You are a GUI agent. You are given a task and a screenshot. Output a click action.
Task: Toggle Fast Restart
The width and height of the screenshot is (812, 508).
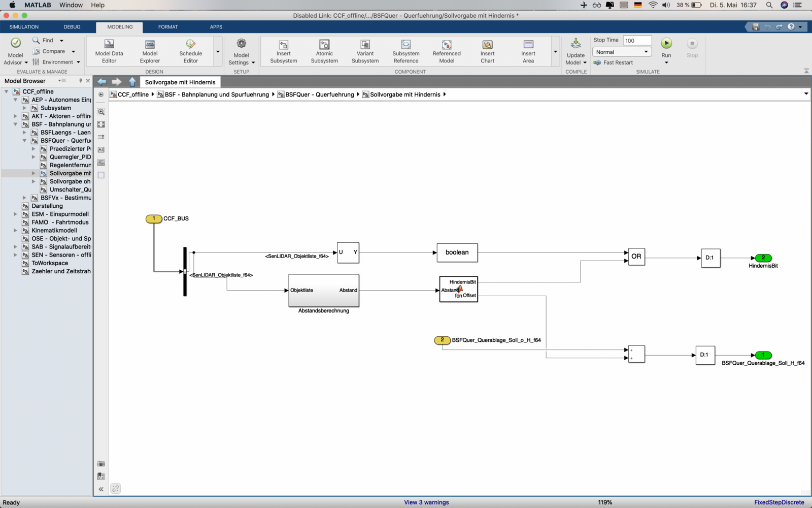[x=613, y=62]
